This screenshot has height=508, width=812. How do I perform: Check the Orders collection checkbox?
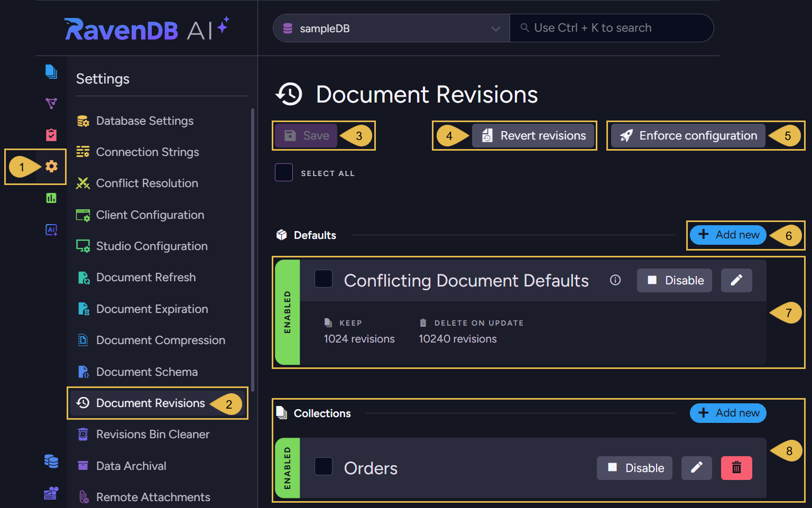tap(324, 466)
